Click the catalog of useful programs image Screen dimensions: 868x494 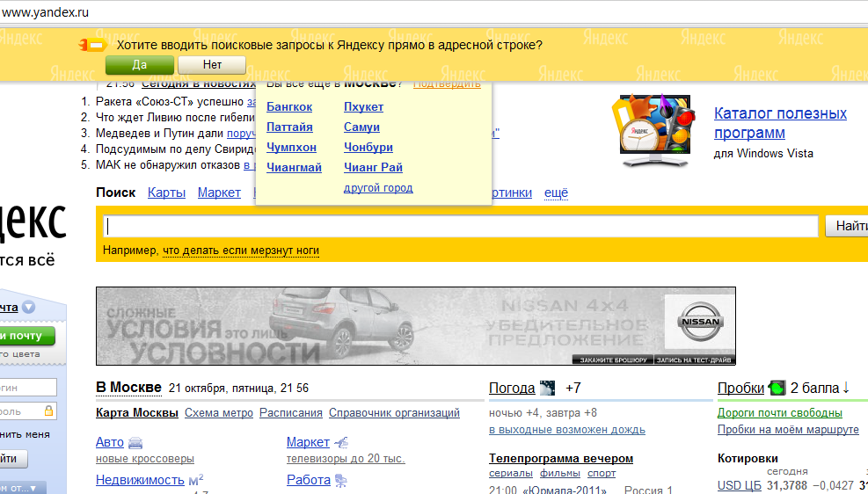654,130
